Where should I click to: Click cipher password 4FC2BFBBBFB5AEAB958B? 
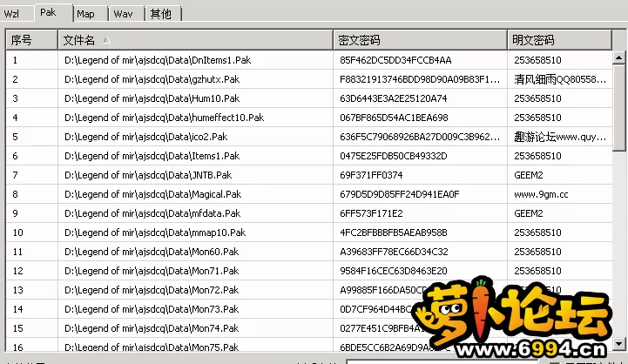(394, 233)
